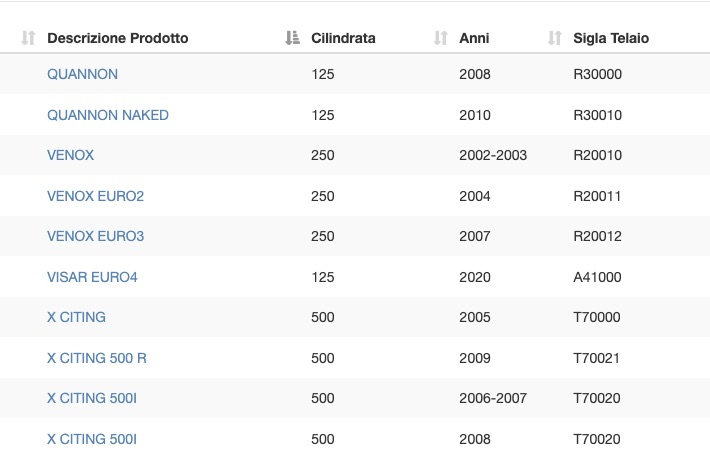Open the VISAR EURO4 link
The image size is (710, 466).
[92, 277]
